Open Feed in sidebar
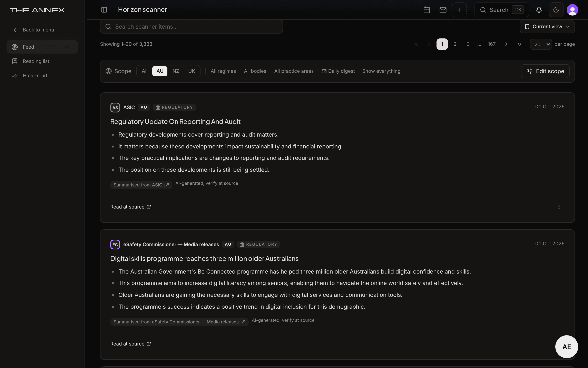 (x=42, y=47)
